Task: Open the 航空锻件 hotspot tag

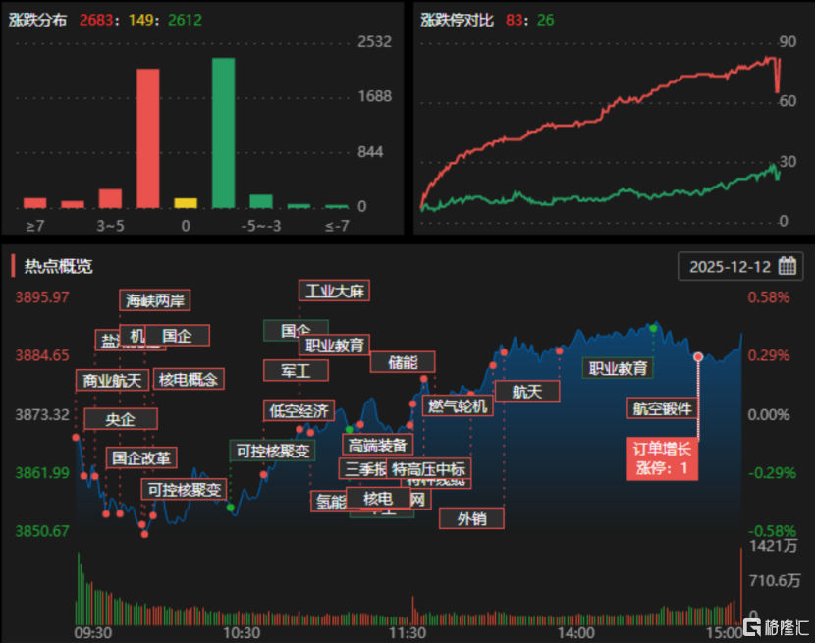Action: click(662, 408)
